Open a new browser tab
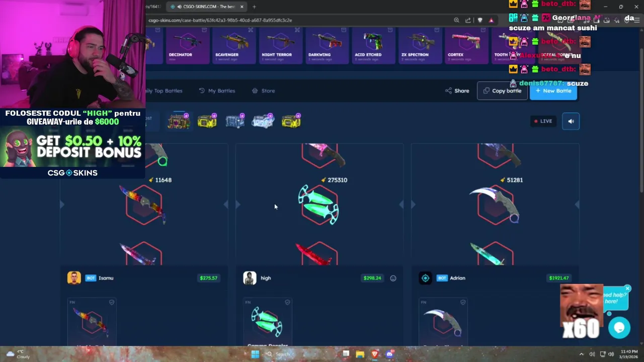 (254, 7)
